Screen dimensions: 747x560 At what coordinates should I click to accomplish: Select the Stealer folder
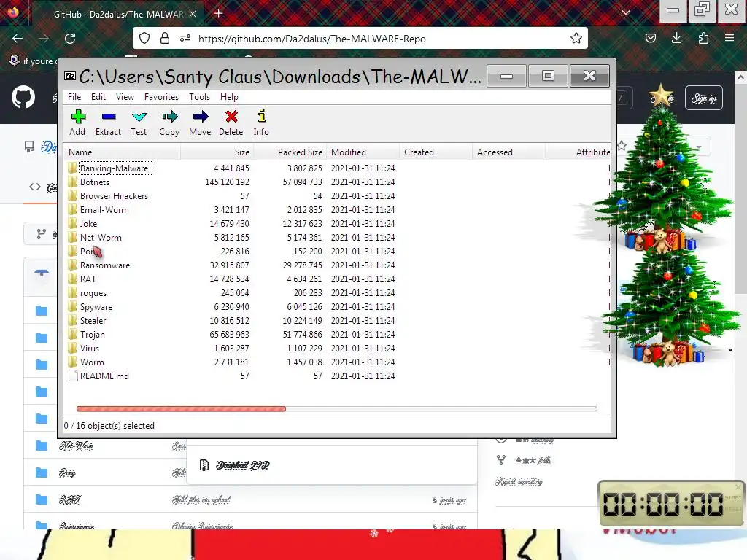[93, 321]
